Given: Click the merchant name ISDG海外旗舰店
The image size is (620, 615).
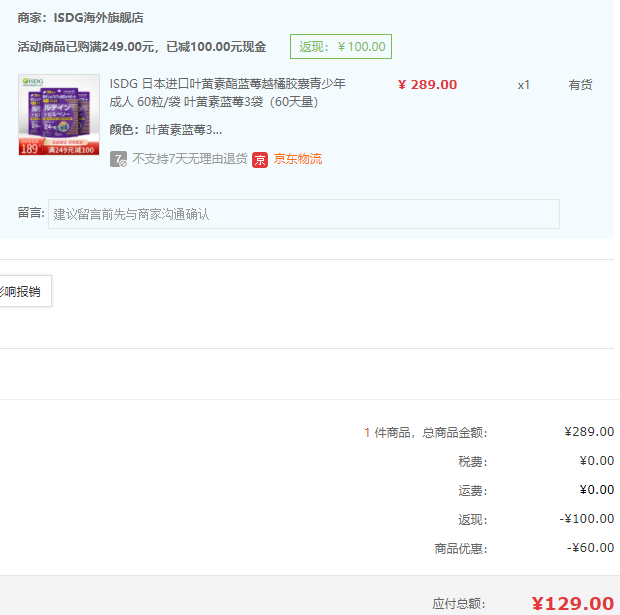Looking at the screenshot, I should [x=98, y=18].
